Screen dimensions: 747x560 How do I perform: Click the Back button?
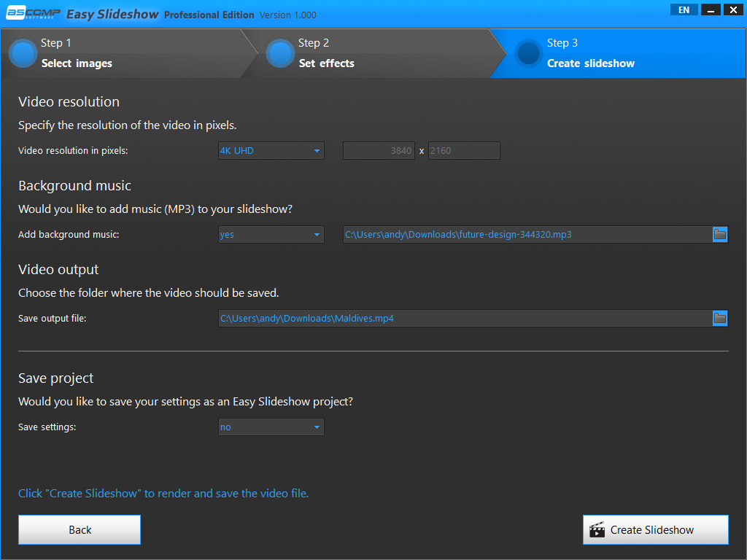pos(80,529)
